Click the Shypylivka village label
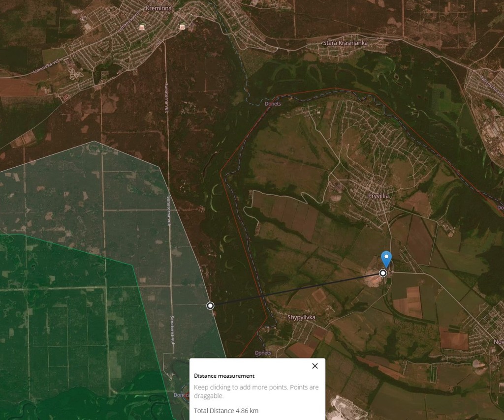 click(301, 317)
